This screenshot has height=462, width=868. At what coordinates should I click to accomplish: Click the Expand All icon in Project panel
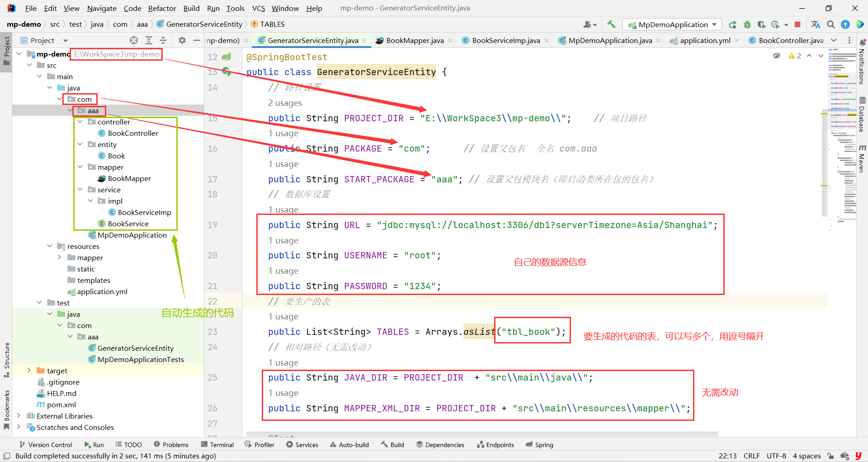click(x=149, y=40)
